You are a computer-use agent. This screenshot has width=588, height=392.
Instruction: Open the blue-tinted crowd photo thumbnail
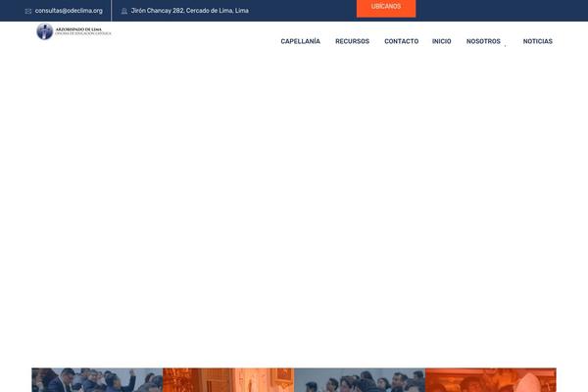pos(360,380)
